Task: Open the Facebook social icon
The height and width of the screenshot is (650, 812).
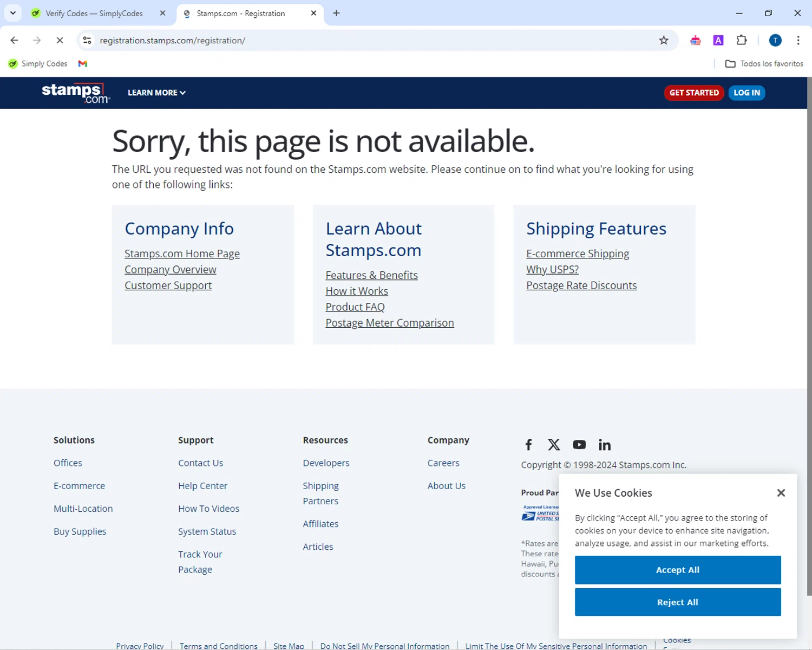Action: pyautogui.click(x=529, y=445)
